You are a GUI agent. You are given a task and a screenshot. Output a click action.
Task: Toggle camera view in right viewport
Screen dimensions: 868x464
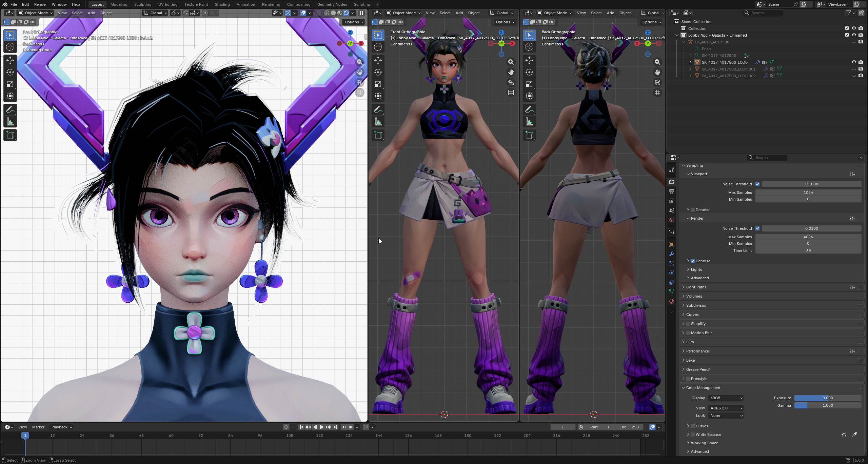click(657, 82)
